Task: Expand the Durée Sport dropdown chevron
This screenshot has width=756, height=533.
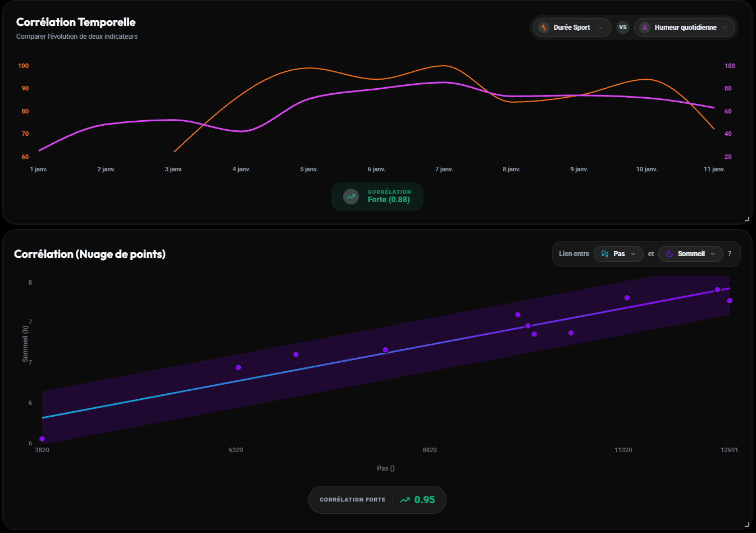Action: click(x=601, y=28)
